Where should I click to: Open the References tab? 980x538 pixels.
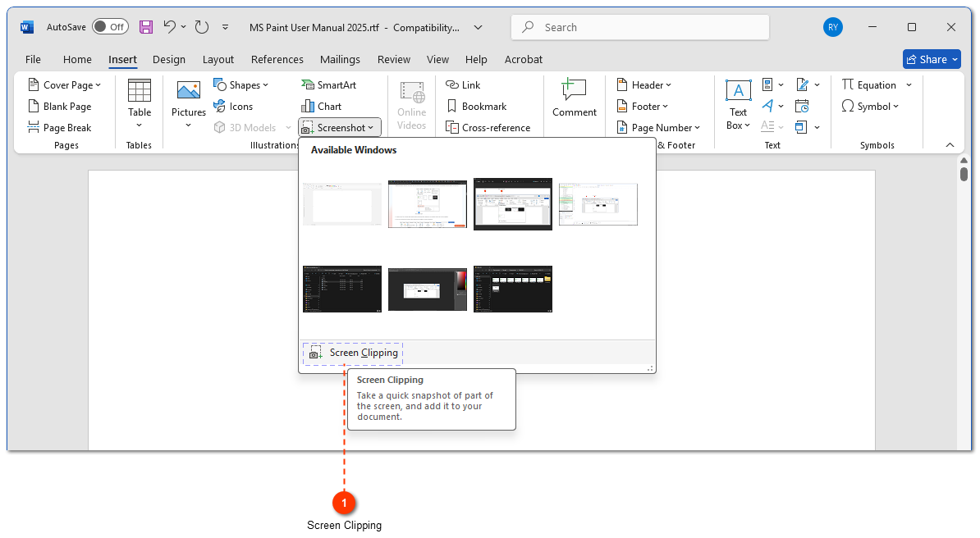coord(277,59)
